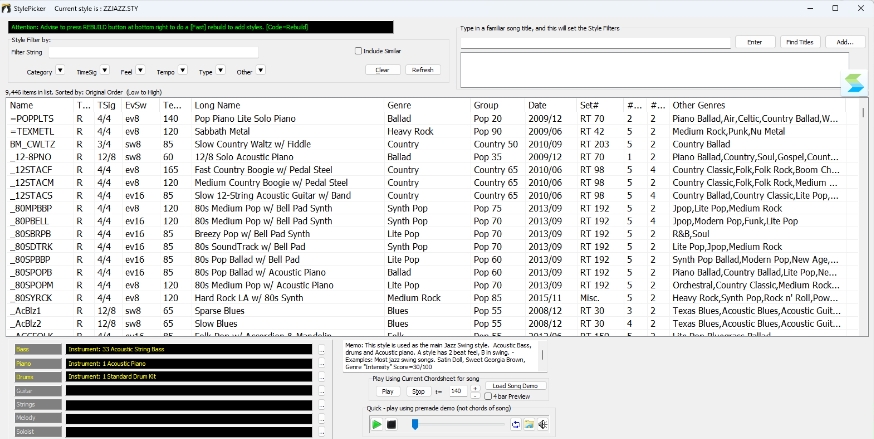
Task: Click the Clear filter button
Action: point(383,70)
